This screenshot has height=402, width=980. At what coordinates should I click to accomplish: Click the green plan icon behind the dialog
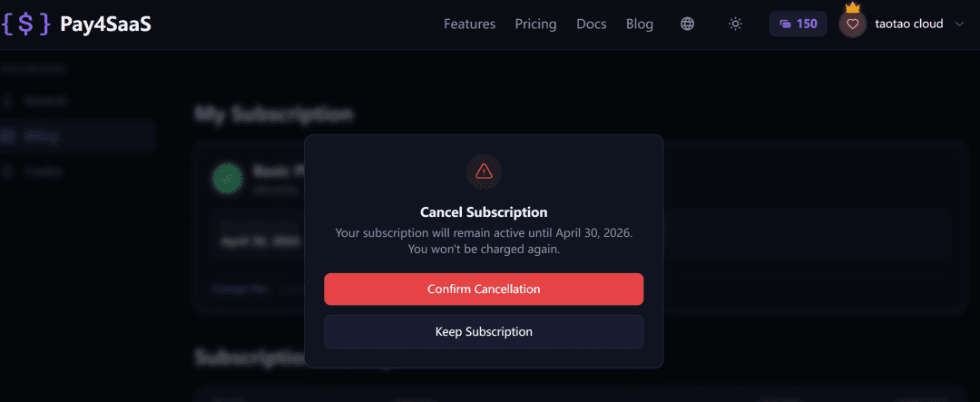point(227,178)
